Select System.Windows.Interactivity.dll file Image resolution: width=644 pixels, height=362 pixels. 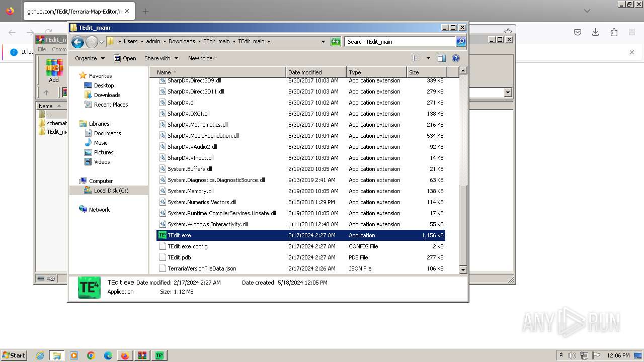[x=301, y=224]
